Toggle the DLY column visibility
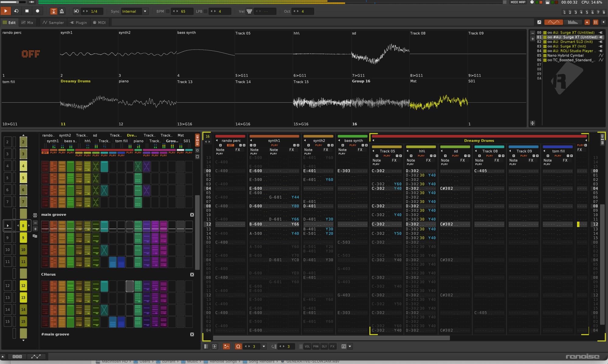 (x=324, y=346)
